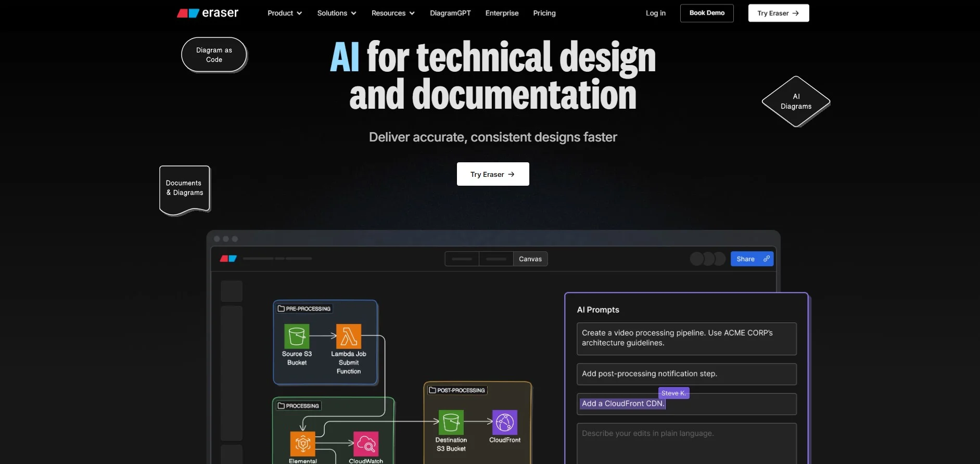Click the Destination S3 Bucket icon
The image size is (980, 464).
pos(451,422)
